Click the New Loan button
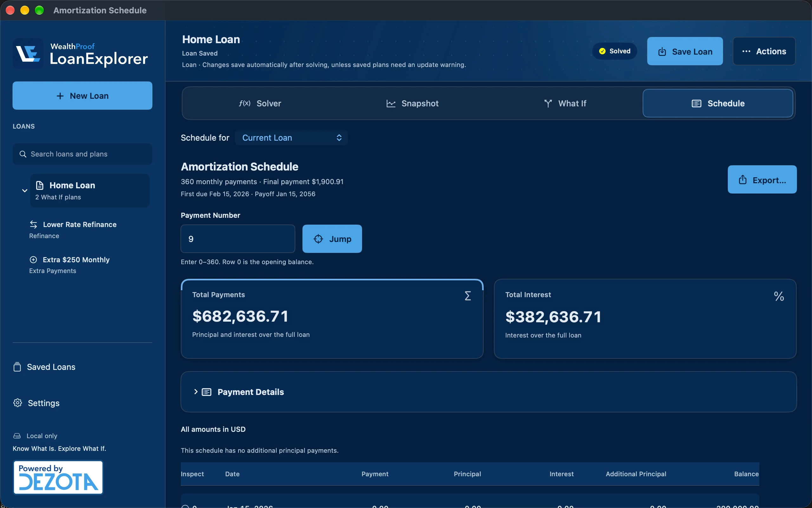 click(82, 96)
